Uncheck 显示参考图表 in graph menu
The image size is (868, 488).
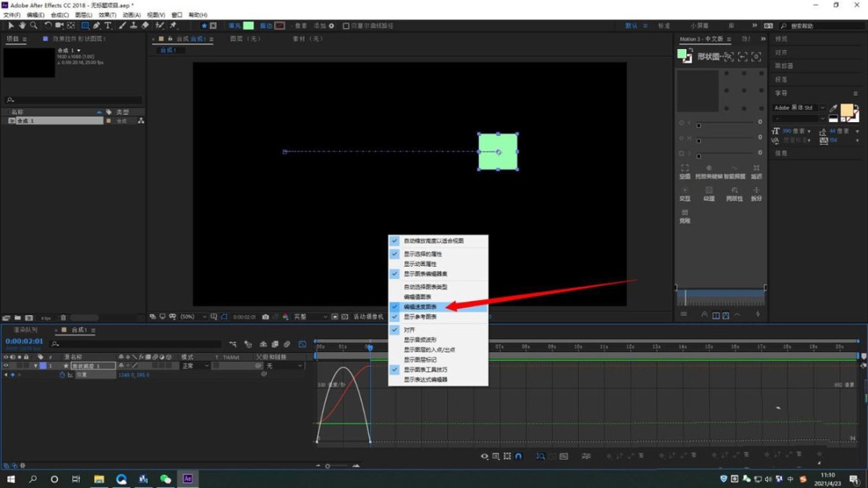420,317
